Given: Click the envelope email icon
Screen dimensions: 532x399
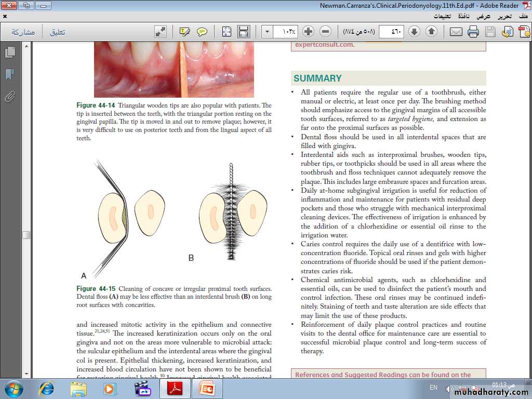Looking at the screenshot, I should [x=456, y=32].
